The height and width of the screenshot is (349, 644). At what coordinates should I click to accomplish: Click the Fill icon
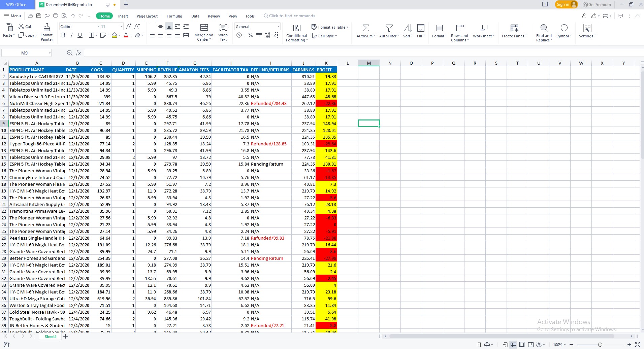(421, 28)
